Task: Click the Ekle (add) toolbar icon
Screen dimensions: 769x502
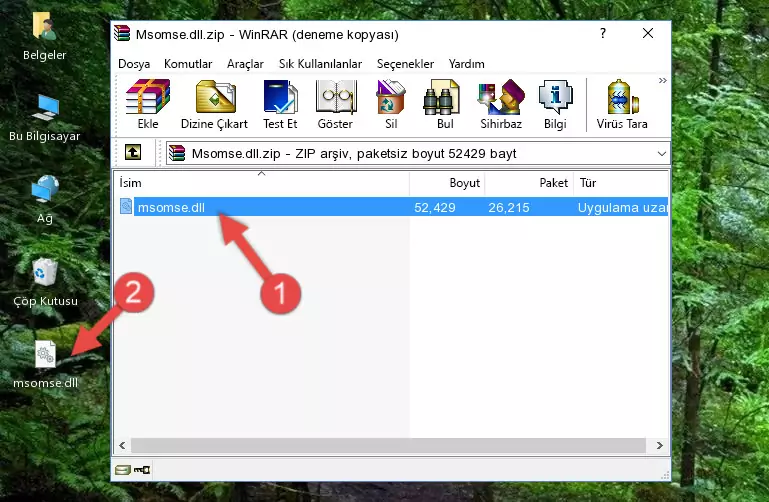Action: [148, 105]
